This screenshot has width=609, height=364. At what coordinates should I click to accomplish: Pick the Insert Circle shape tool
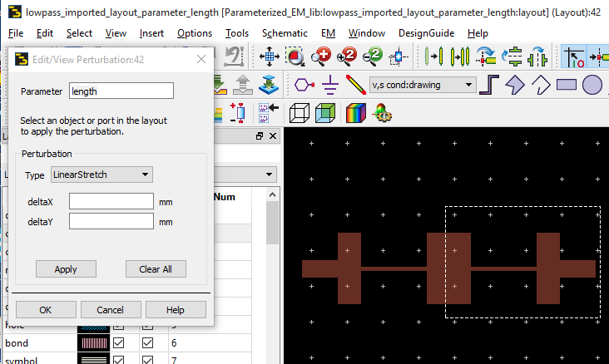pyautogui.click(x=592, y=85)
